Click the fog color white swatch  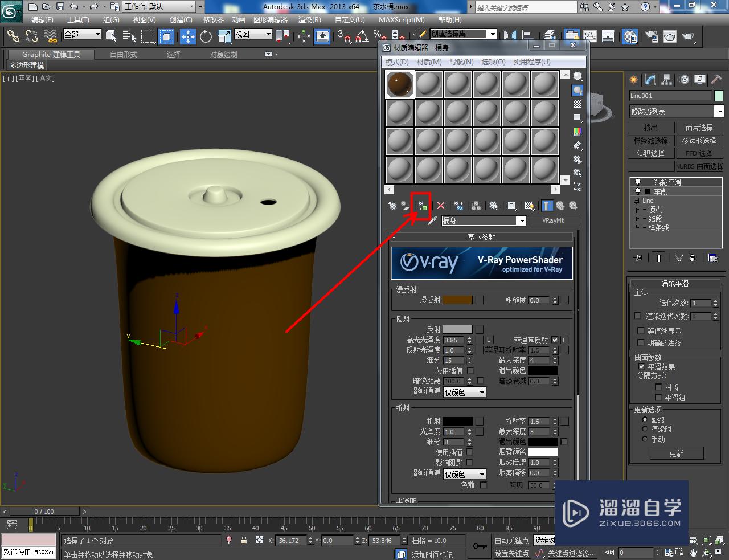point(543,452)
